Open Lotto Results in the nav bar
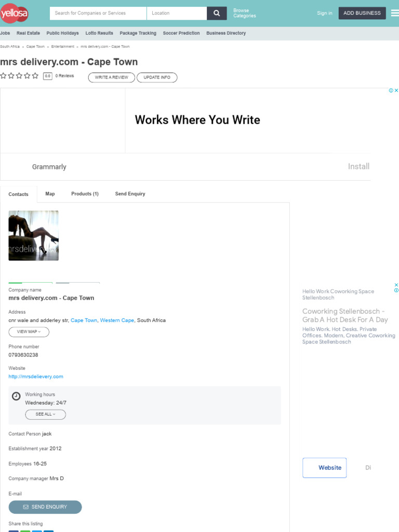 (99, 33)
